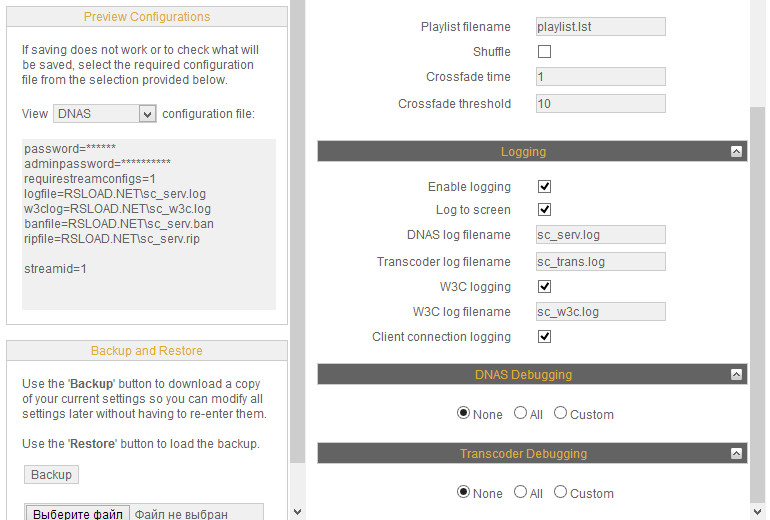Image resolution: width=770 pixels, height=520 pixels.
Task: Click the left panel scroll-down arrow
Action: pos(297,511)
